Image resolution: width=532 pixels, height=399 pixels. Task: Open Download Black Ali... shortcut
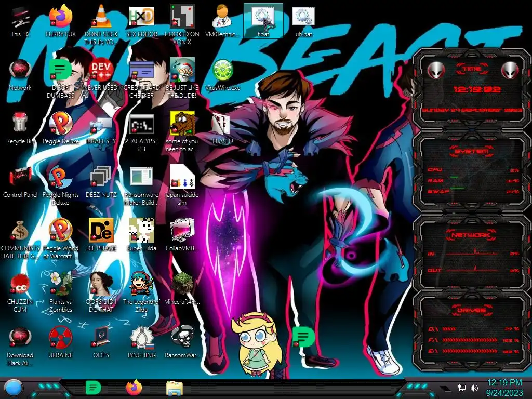pyautogui.click(x=20, y=346)
